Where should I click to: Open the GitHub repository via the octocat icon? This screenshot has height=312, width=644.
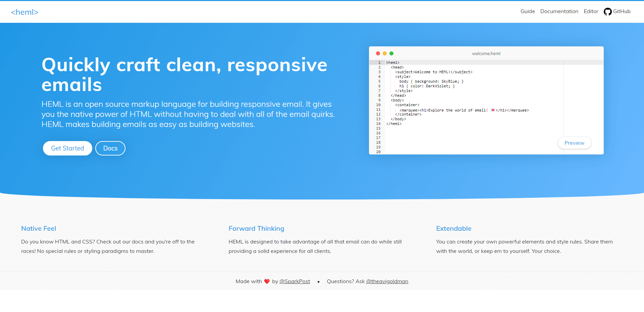[x=608, y=11]
